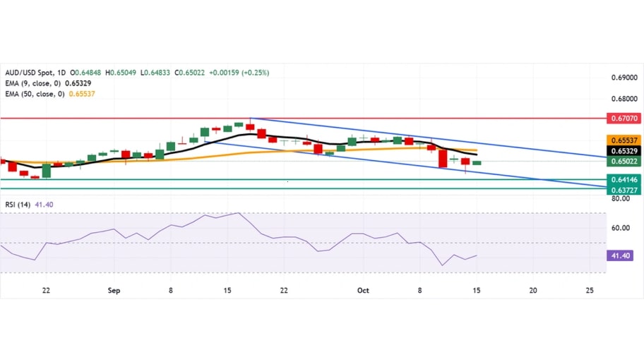Click the large red candle after Oct 8
The width and height of the screenshot is (644, 362).
(x=443, y=158)
